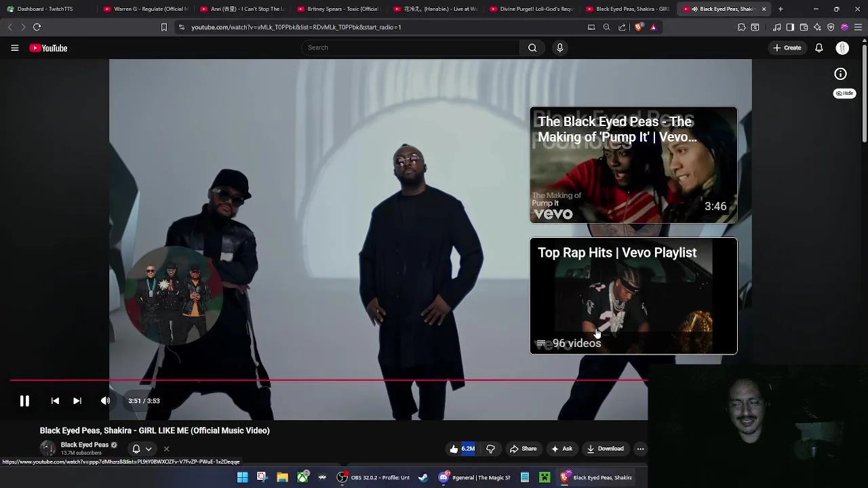The image size is (868, 488).
Task: Reload the current page
Action: (37, 27)
